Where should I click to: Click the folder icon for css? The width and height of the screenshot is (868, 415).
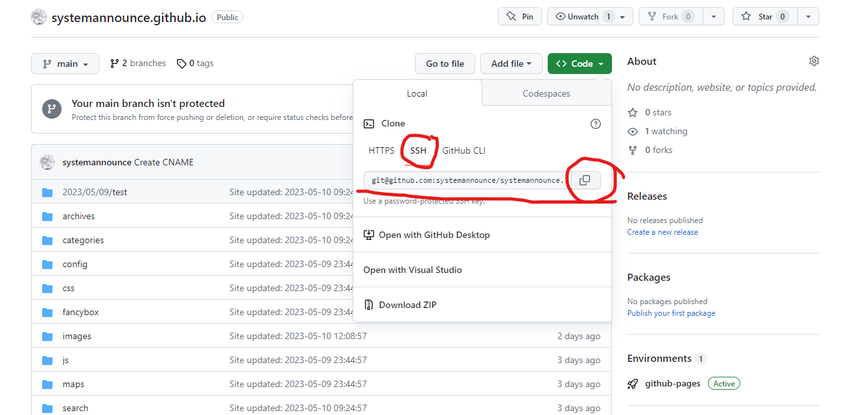click(x=47, y=288)
